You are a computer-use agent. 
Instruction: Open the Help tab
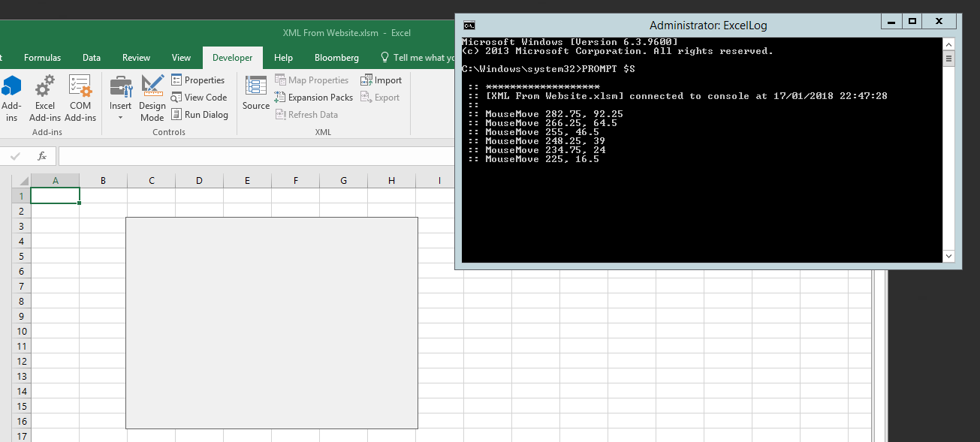click(283, 58)
